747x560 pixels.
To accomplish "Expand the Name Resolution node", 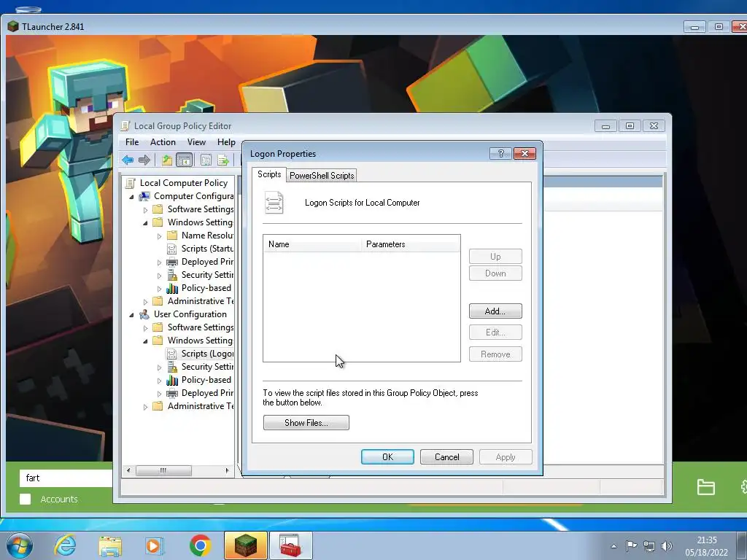I will coord(159,236).
